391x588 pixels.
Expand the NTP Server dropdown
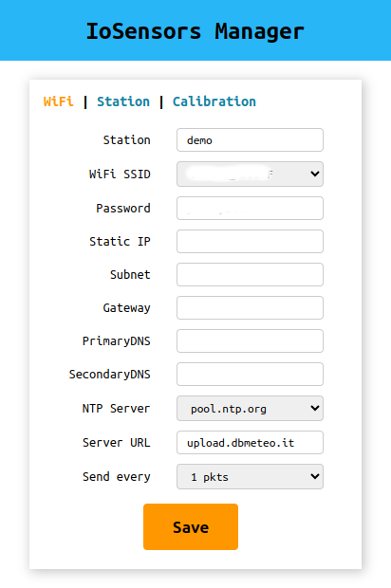tap(250, 409)
